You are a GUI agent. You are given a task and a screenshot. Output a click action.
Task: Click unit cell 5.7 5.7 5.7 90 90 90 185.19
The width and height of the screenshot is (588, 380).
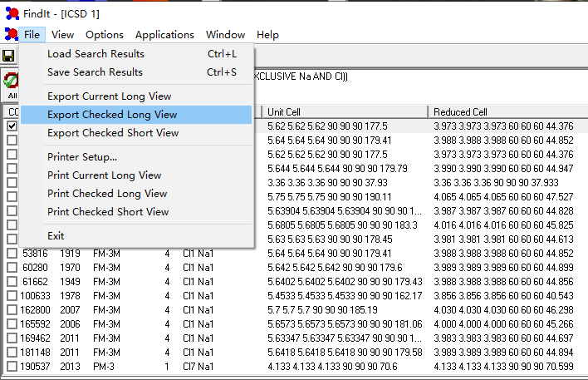pos(322,310)
